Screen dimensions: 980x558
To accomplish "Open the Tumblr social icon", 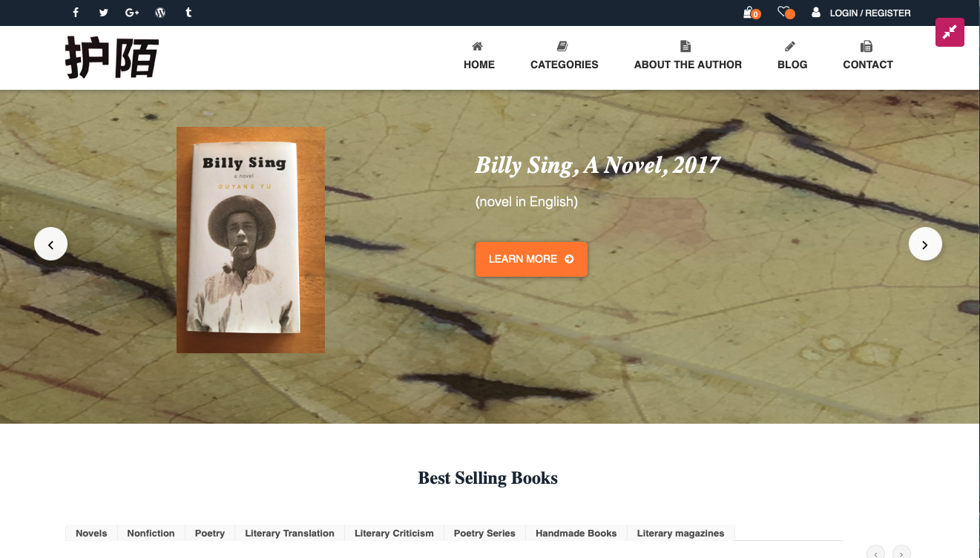I will click(x=188, y=13).
